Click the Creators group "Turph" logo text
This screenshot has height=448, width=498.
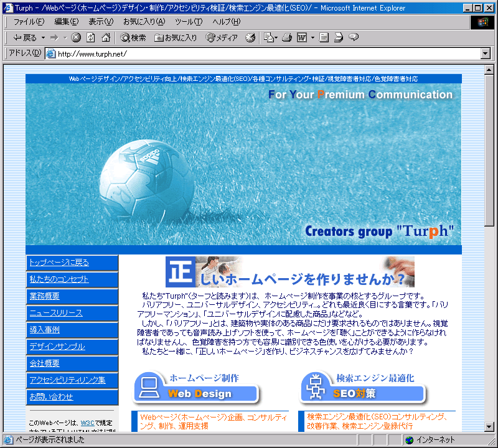tap(380, 231)
